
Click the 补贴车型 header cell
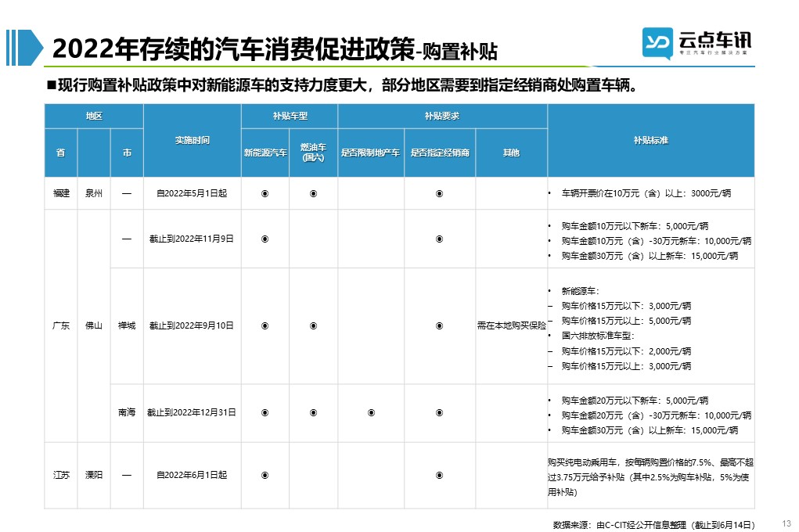click(x=290, y=117)
